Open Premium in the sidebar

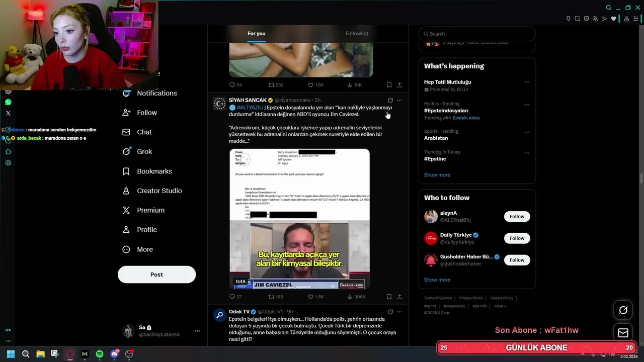point(143,210)
